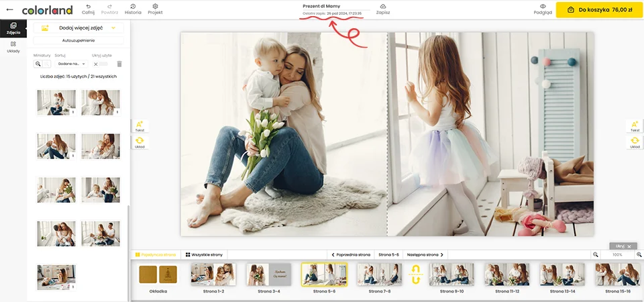
Task: Click the photo count text 15 użytych / 21 wszystkich
Action: pos(78,77)
